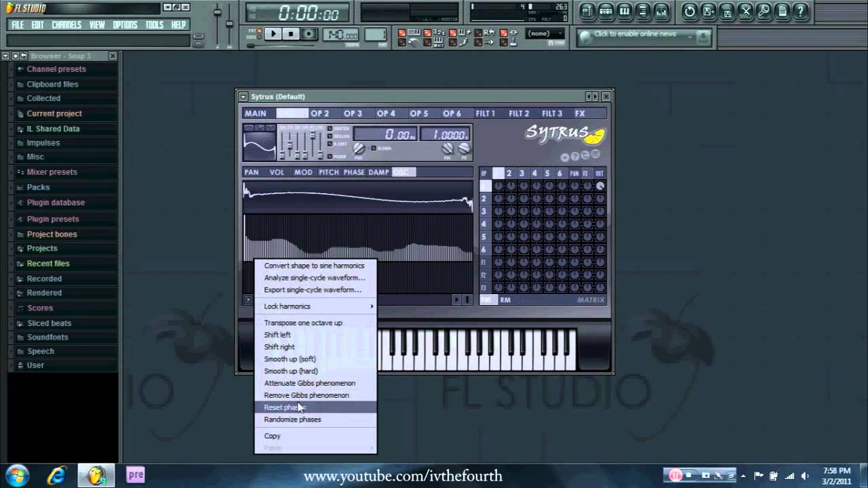Image resolution: width=868 pixels, height=488 pixels.
Task: Open the snap selector showing (none)
Action: point(545,33)
